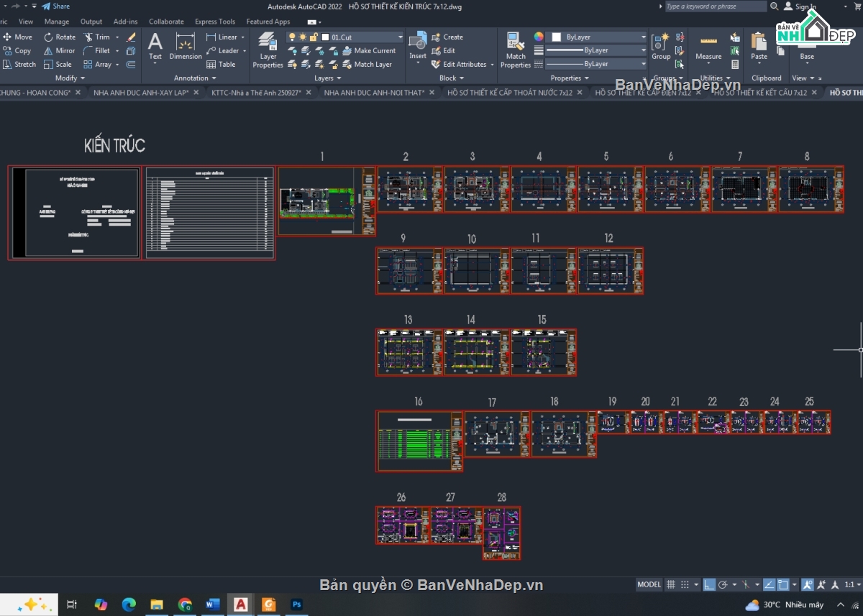
Task: Switch to the Express Tools ribbon tab
Action: coord(214,22)
